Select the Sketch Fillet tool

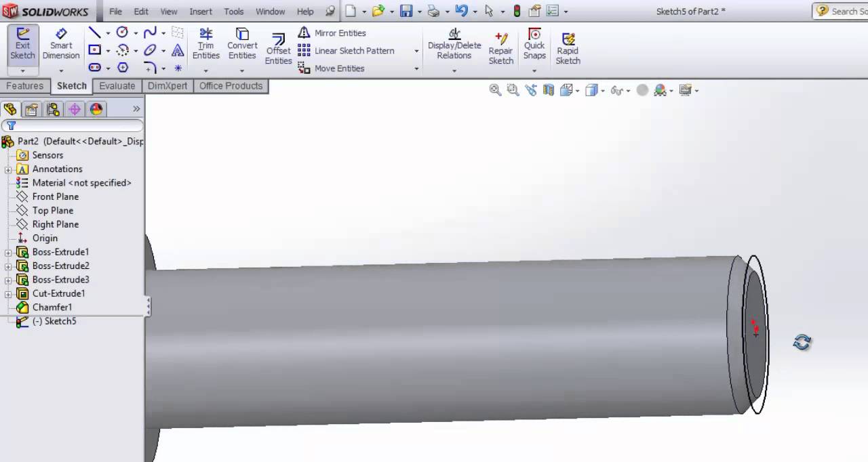(150, 68)
